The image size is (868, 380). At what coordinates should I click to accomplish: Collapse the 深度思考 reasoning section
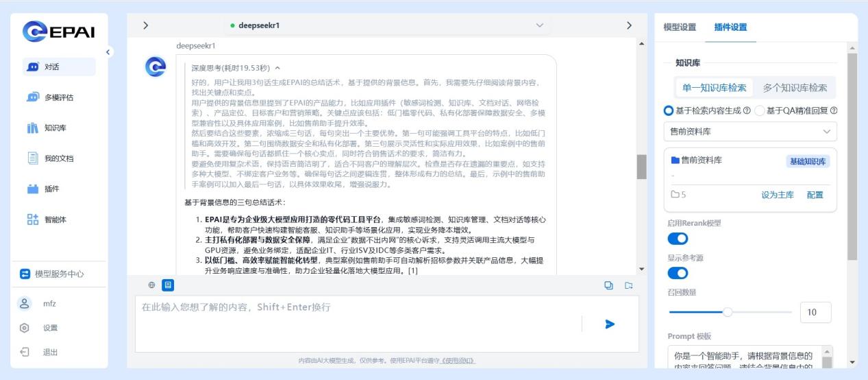click(x=277, y=68)
